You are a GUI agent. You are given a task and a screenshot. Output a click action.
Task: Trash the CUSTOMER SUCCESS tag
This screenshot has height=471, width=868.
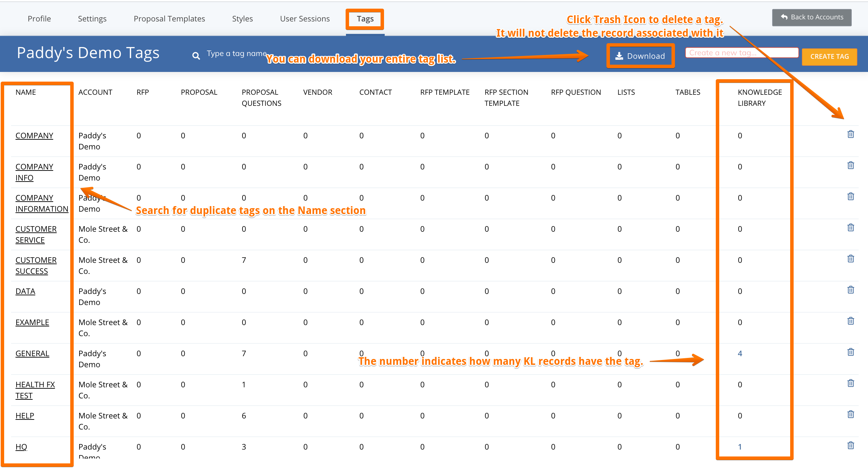[x=851, y=259]
